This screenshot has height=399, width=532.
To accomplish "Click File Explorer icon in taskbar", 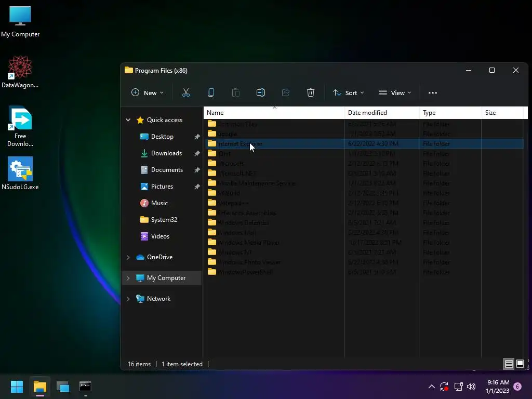I will (x=39, y=387).
